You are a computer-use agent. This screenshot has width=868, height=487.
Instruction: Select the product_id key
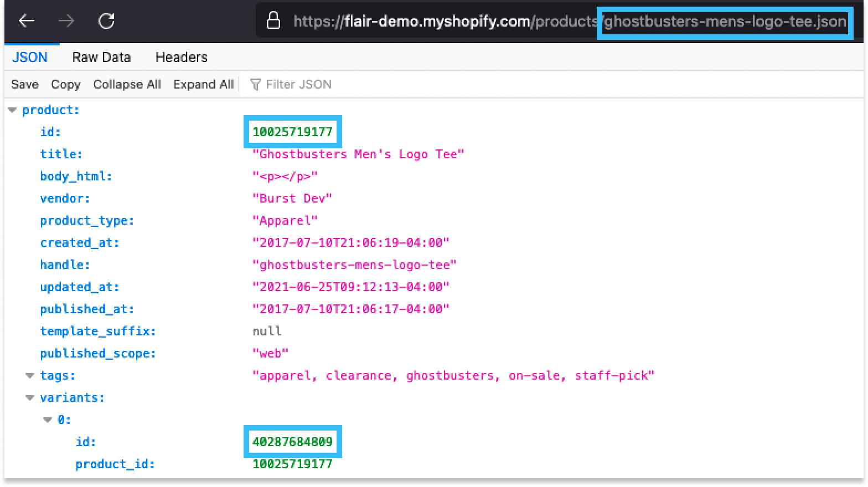115,464
